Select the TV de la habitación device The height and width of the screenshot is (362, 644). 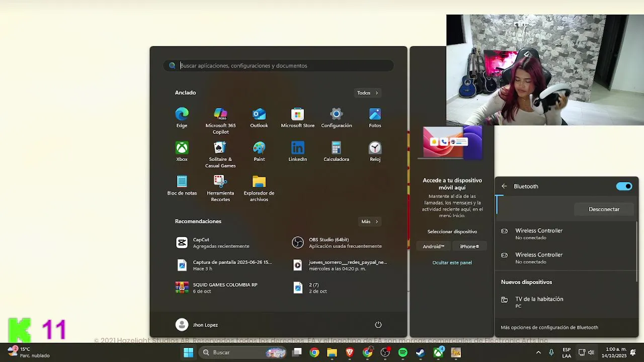click(x=566, y=302)
